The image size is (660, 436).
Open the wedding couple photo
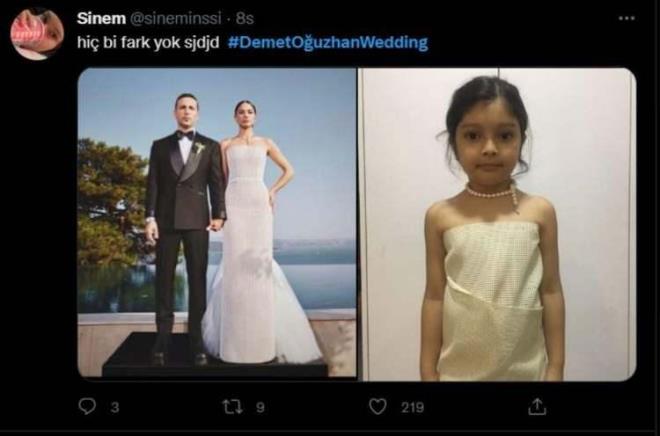tap(217, 223)
